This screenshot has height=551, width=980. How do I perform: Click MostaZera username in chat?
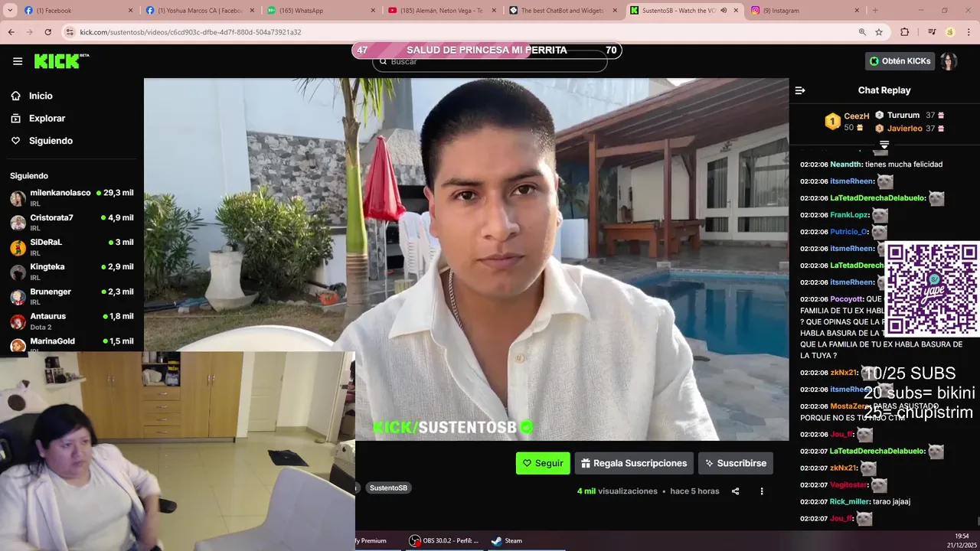point(850,406)
